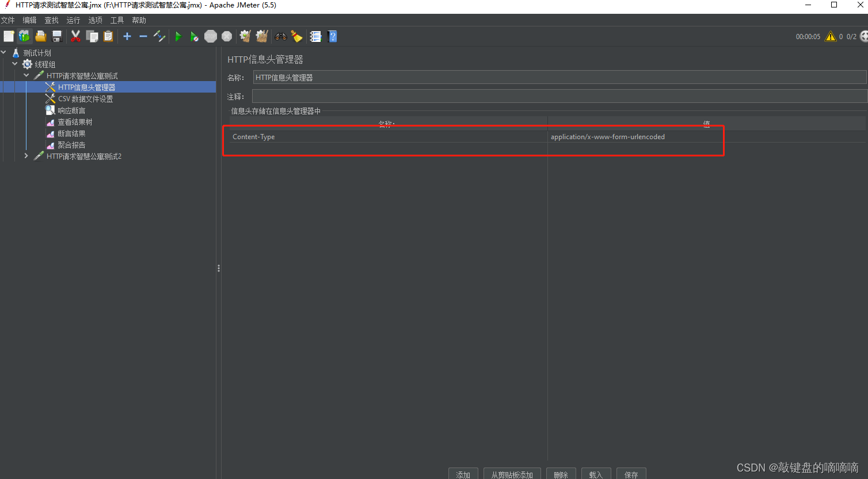Click the 名称 column header of headers table
868x479 pixels.
click(x=388, y=124)
